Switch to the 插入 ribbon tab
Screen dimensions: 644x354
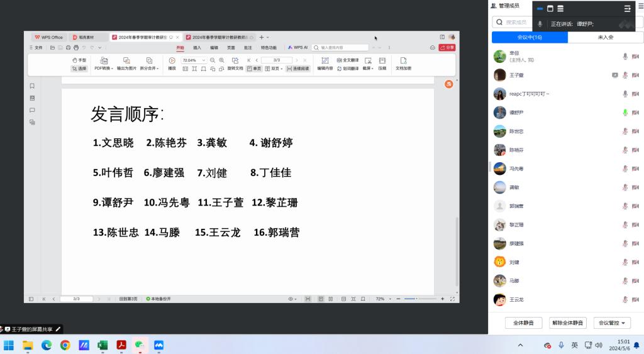197,47
